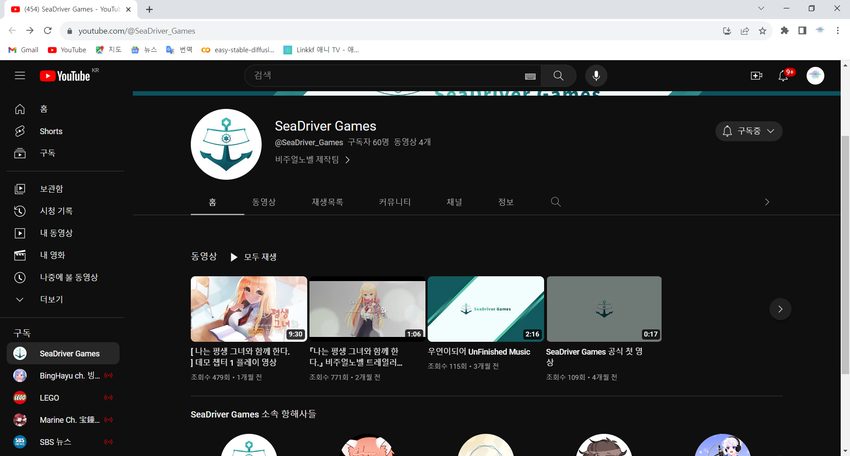Switch to the 동영상 channel tab
Screen dimensions: 850x456
[x=264, y=202]
